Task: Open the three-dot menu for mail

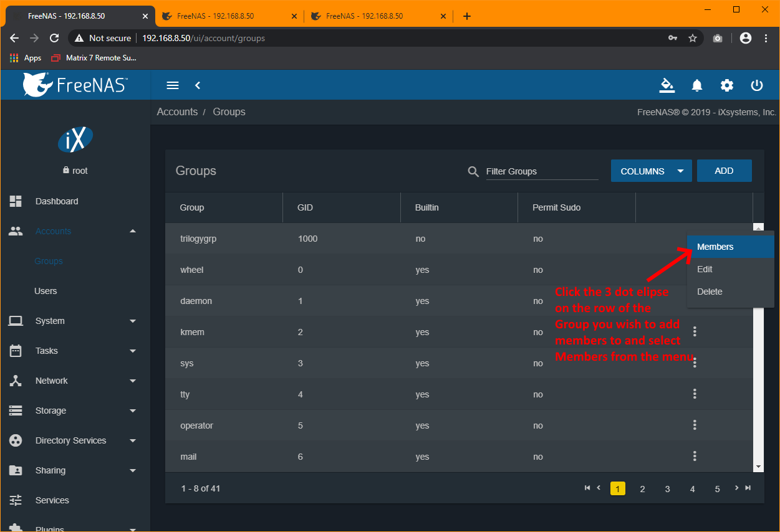Action: pyautogui.click(x=695, y=456)
